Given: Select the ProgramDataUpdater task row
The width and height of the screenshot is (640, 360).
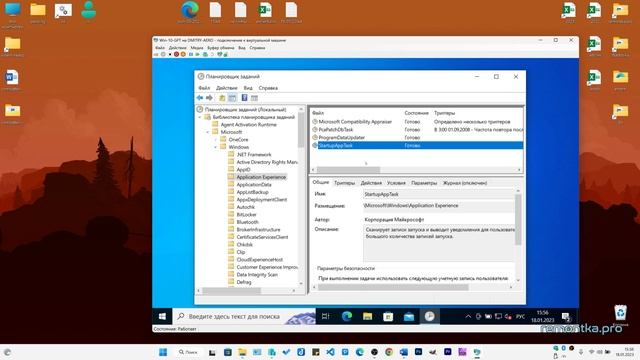Looking at the screenshot, I should (417, 138).
